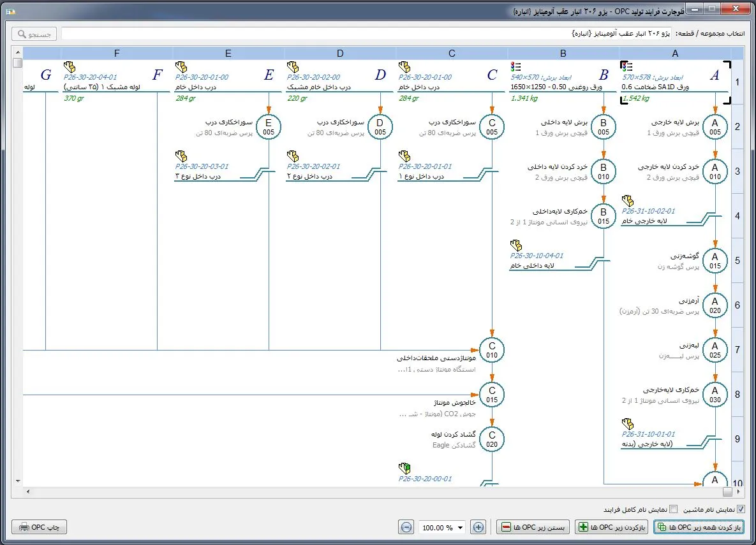Click the raw material icon in column B

[x=516, y=67]
